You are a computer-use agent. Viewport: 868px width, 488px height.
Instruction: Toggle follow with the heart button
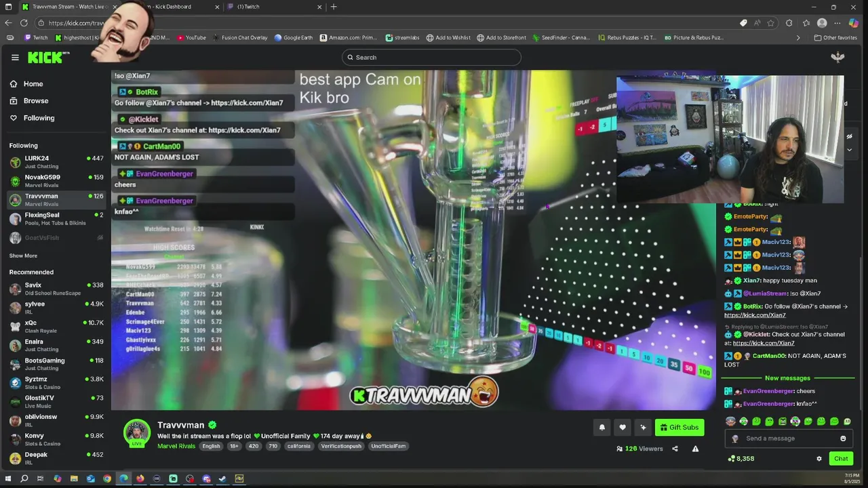[x=623, y=427]
